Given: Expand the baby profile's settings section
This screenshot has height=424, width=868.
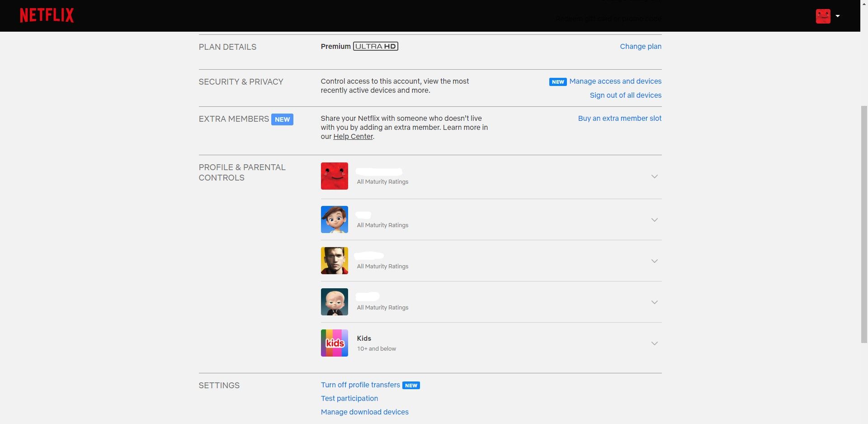Looking at the screenshot, I should 655,302.
